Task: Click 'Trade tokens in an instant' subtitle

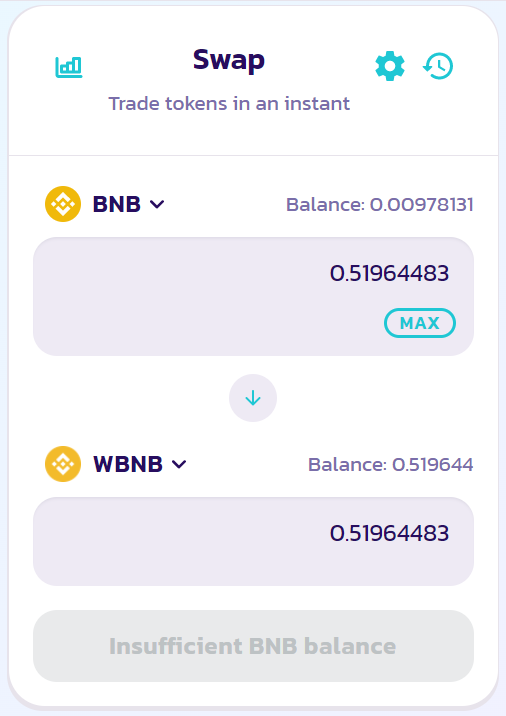Action: 229,104
